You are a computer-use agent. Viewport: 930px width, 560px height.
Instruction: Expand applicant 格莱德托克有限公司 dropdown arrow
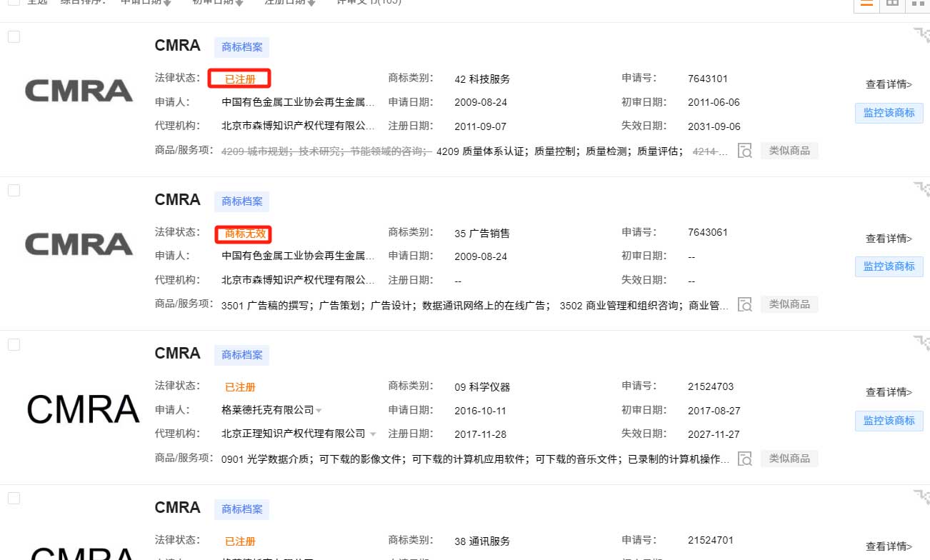pos(319,411)
